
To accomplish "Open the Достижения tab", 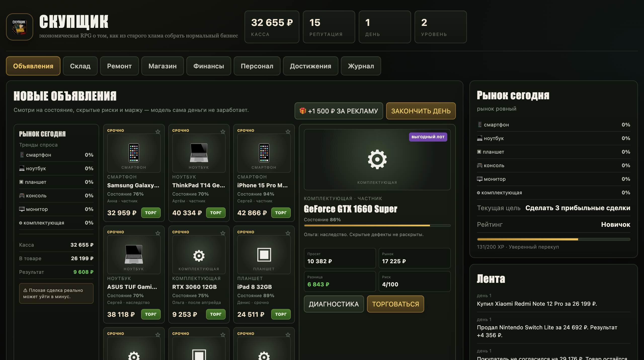I will point(311,66).
